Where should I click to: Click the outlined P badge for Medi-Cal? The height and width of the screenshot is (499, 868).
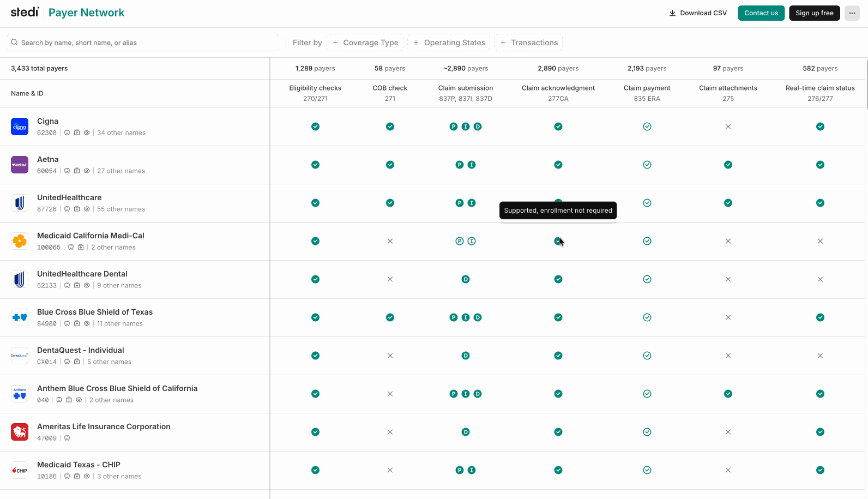tap(460, 241)
